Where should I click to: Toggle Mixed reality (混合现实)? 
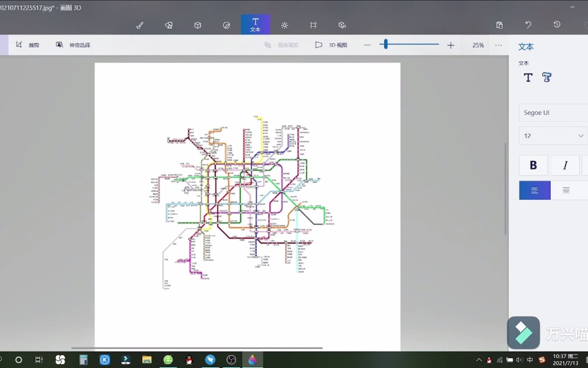tap(282, 45)
